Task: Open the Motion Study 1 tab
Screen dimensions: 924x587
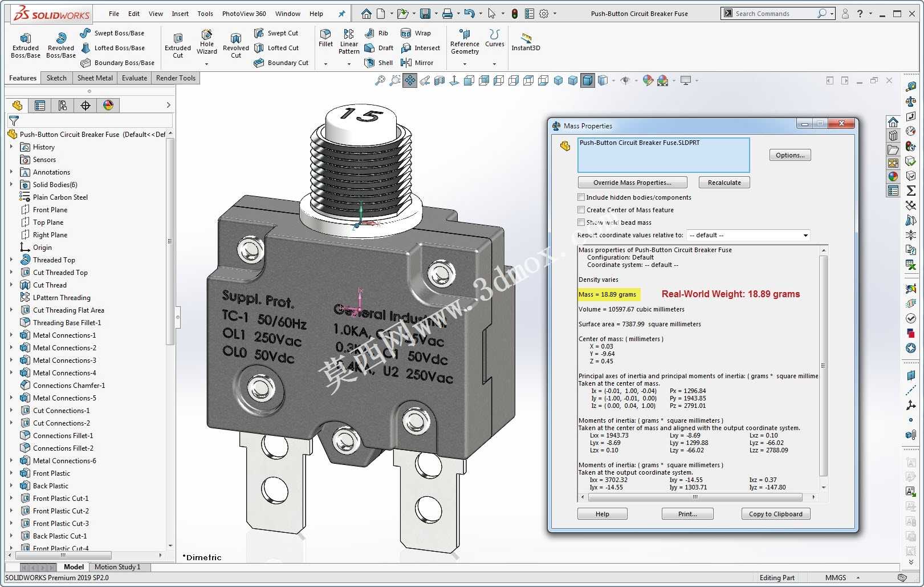Action: pyautogui.click(x=117, y=567)
